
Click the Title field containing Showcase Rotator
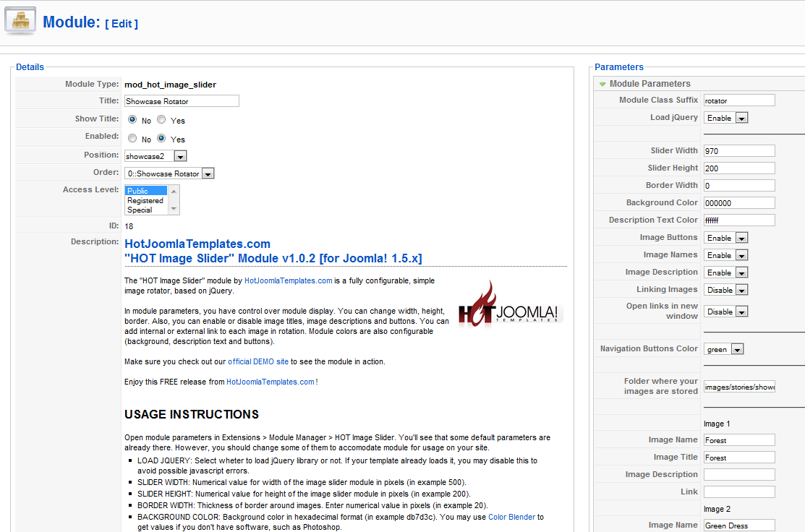pos(182,101)
